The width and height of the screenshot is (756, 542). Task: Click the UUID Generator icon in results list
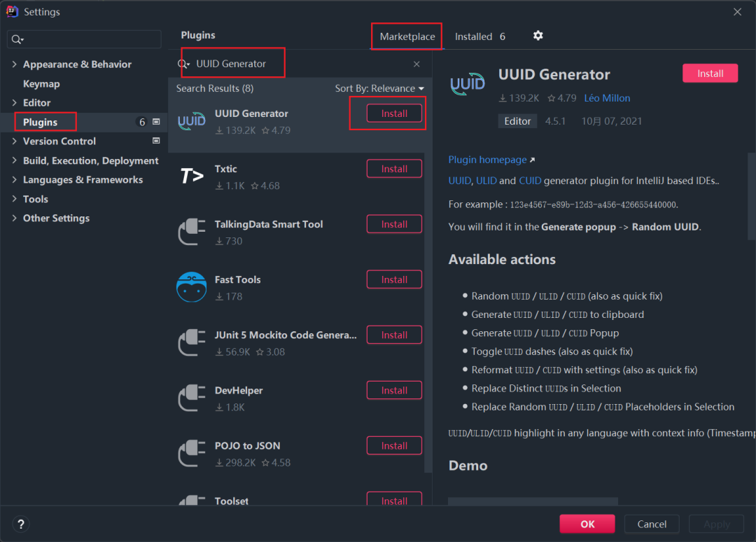[191, 121]
